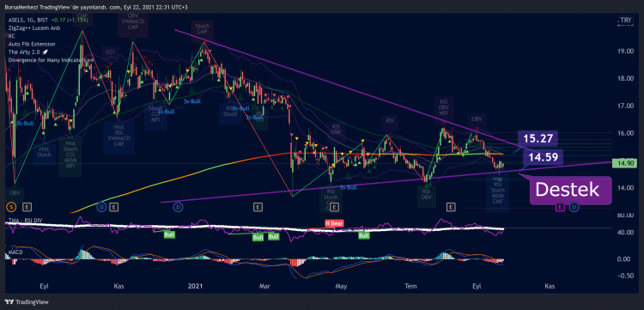Select the ASELS symbol title

coord(16,20)
